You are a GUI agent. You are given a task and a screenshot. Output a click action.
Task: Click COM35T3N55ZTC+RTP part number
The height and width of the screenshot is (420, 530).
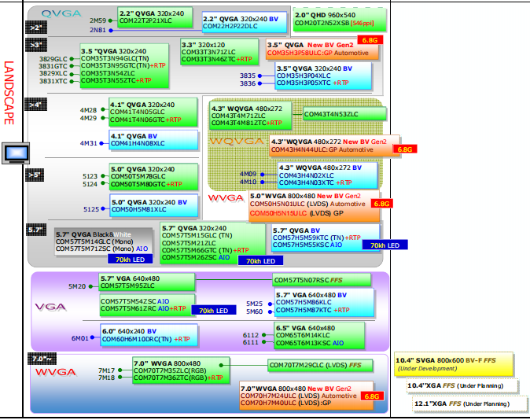coord(116,80)
